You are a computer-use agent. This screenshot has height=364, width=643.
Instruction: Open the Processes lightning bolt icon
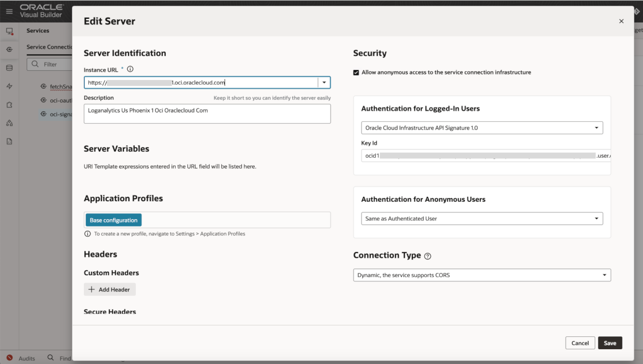tap(9, 86)
